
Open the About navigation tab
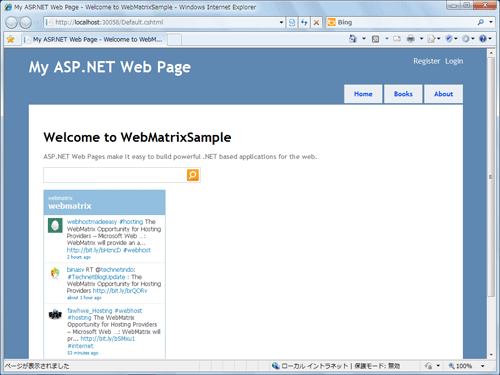coord(443,94)
